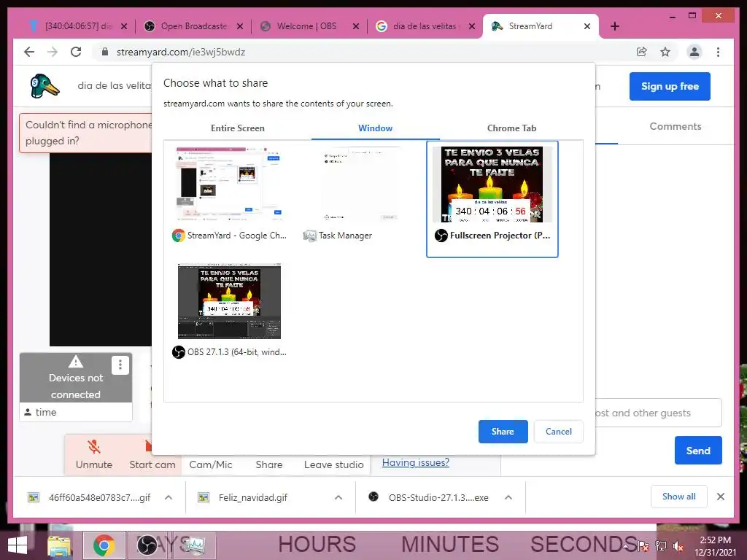Open Task Manager from the taskbar
This screenshot has width=747, height=560.
pos(194,545)
